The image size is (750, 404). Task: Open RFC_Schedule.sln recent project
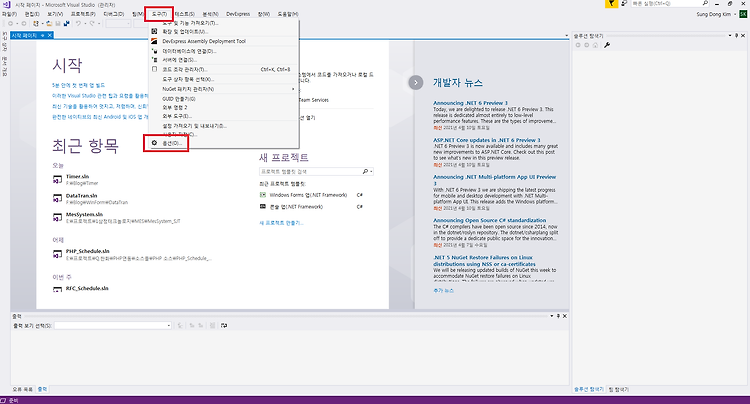pyautogui.click(x=87, y=289)
